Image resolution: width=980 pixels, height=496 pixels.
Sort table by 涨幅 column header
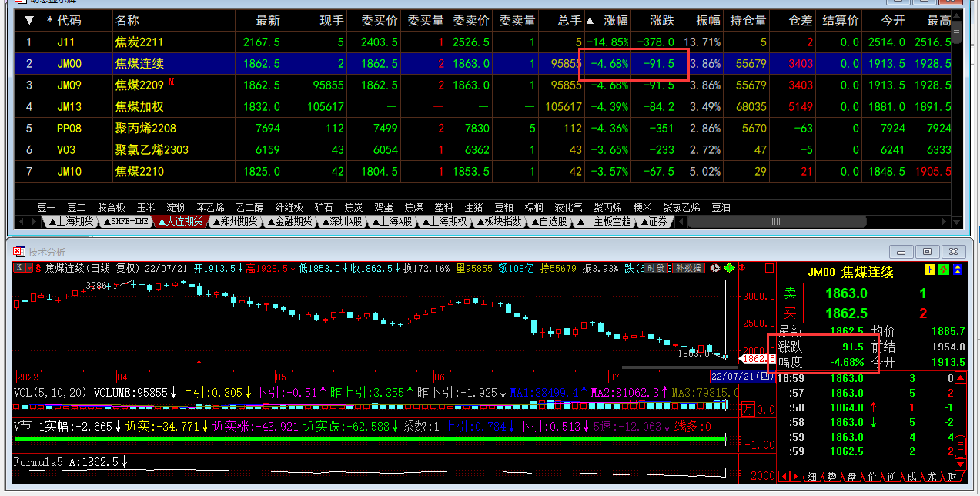tap(616, 20)
